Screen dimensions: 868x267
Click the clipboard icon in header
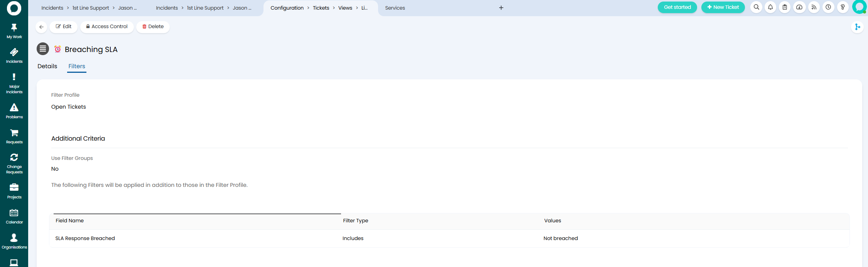pos(785,7)
